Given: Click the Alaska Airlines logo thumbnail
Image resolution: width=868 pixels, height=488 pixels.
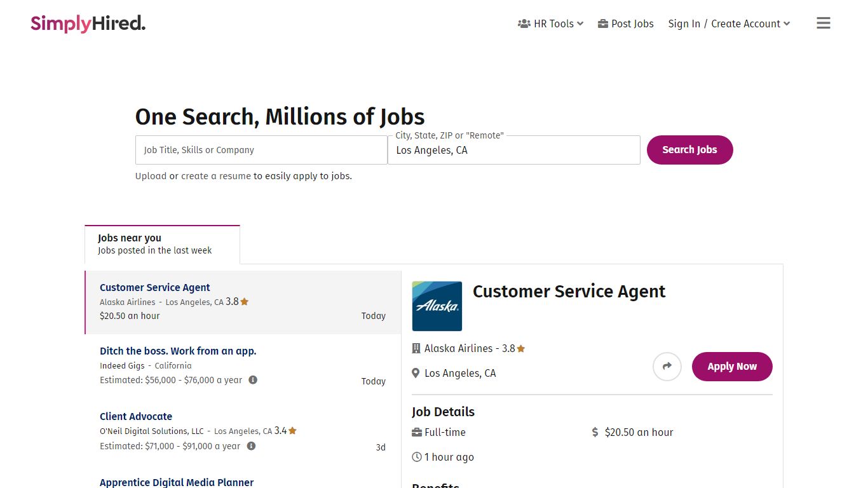Looking at the screenshot, I should [x=437, y=306].
